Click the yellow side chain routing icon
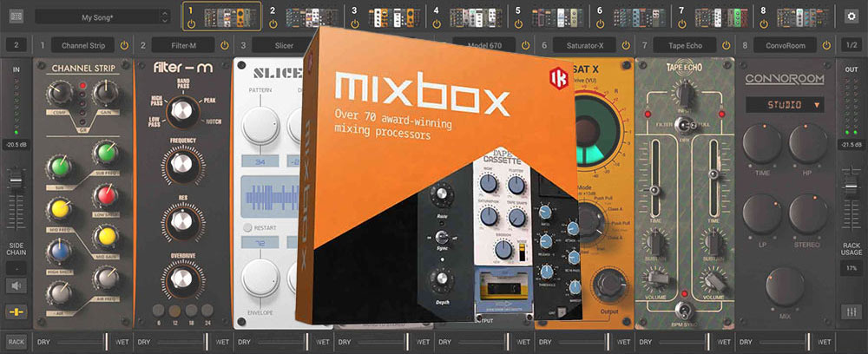The image size is (868, 354). click(16, 311)
